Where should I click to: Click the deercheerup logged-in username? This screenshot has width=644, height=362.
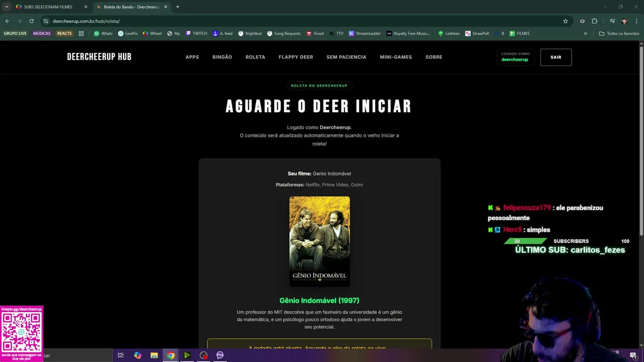point(515,60)
